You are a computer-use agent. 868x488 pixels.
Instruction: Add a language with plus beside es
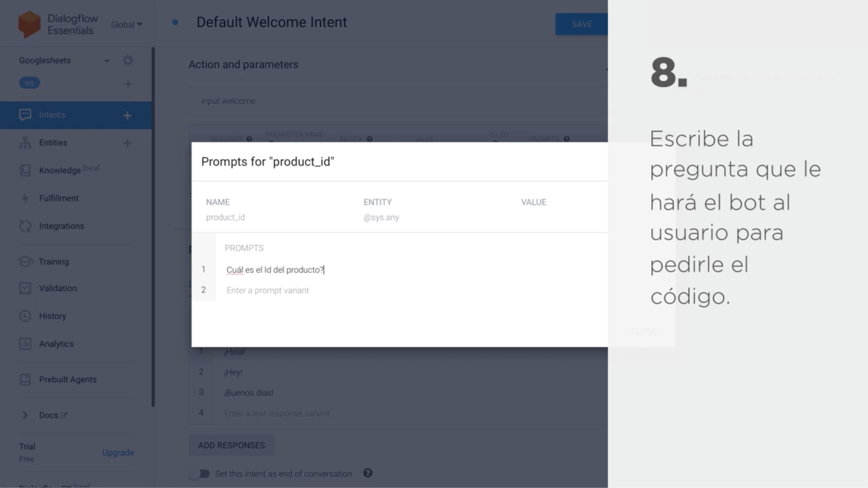tap(128, 84)
